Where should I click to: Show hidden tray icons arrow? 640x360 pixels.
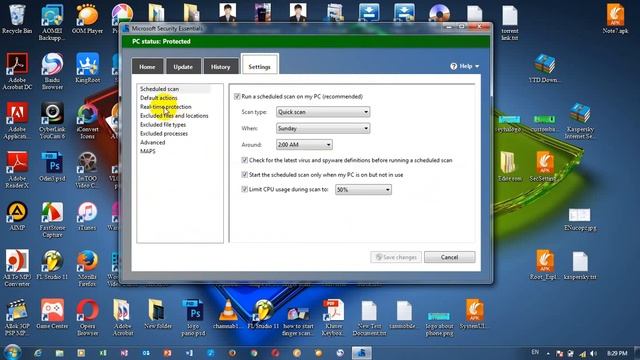tap(548, 353)
